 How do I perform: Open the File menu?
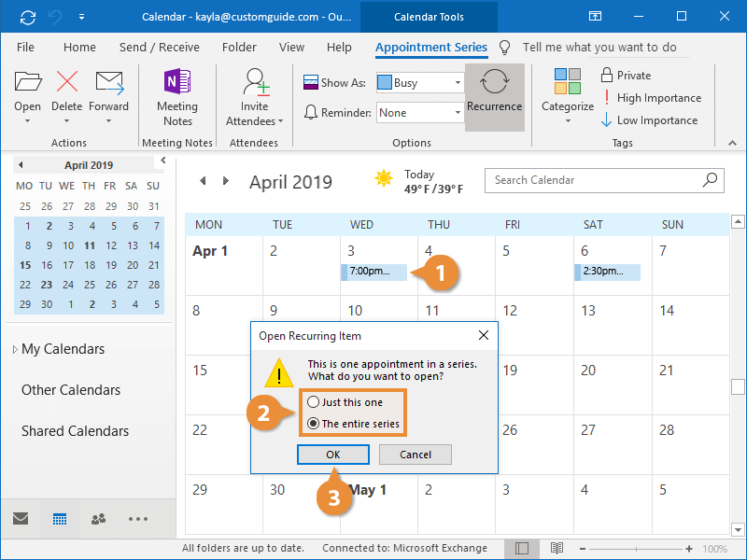coord(26,47)
